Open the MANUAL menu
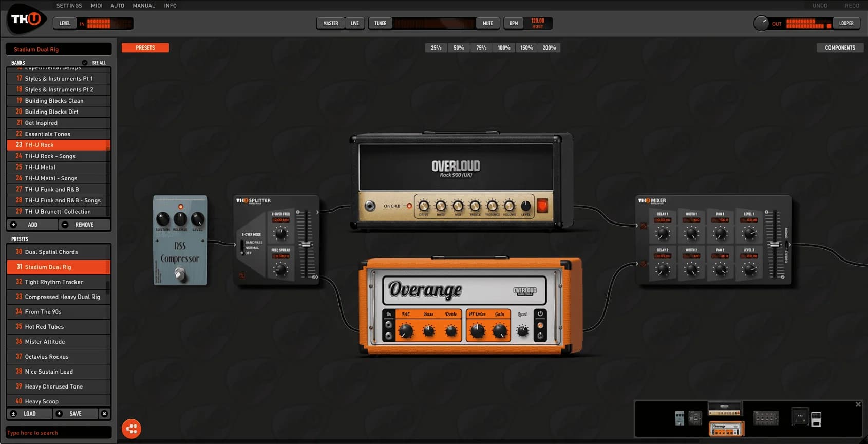 point(144,6)
